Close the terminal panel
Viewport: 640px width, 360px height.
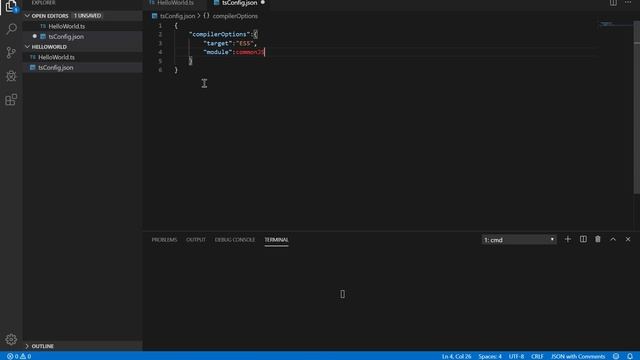tap(628, 239)
